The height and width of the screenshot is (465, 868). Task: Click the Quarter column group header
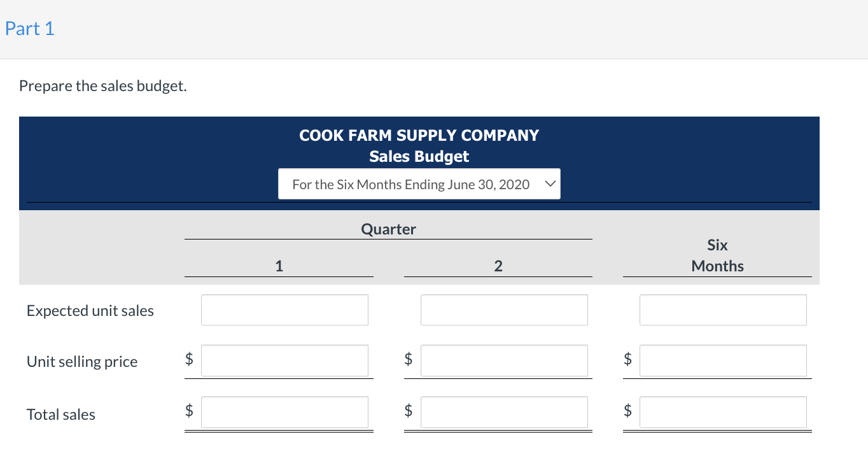pyautogui.click(x=388, y=229)
